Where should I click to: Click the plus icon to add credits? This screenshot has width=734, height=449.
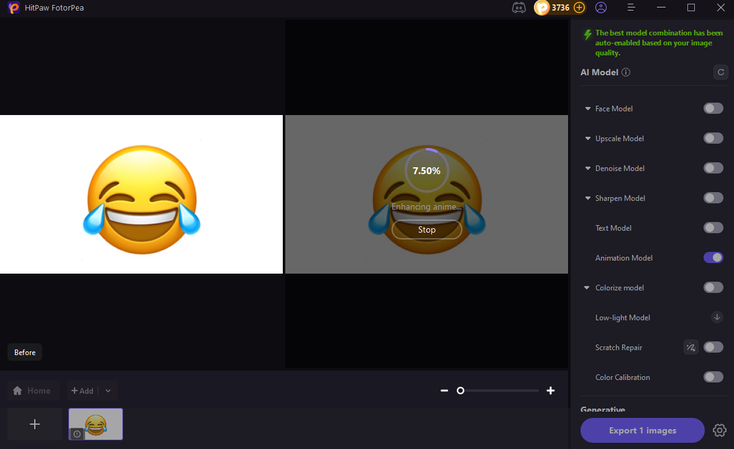click(x=579, y=8)
